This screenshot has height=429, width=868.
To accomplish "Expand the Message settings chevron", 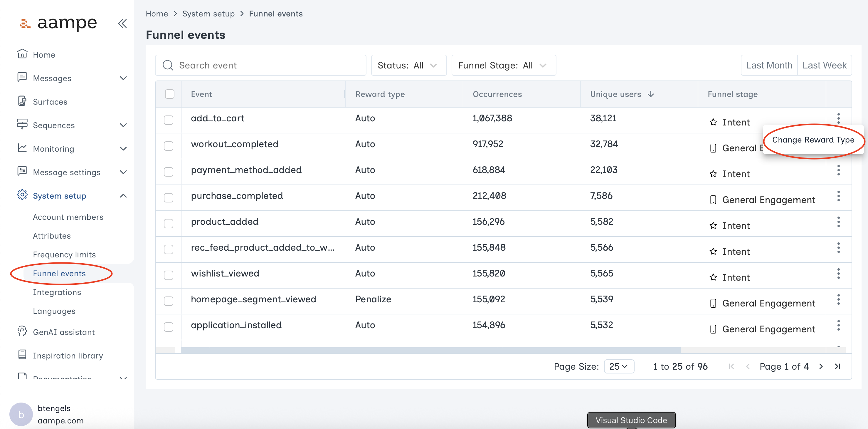I will tap(123, 172).
